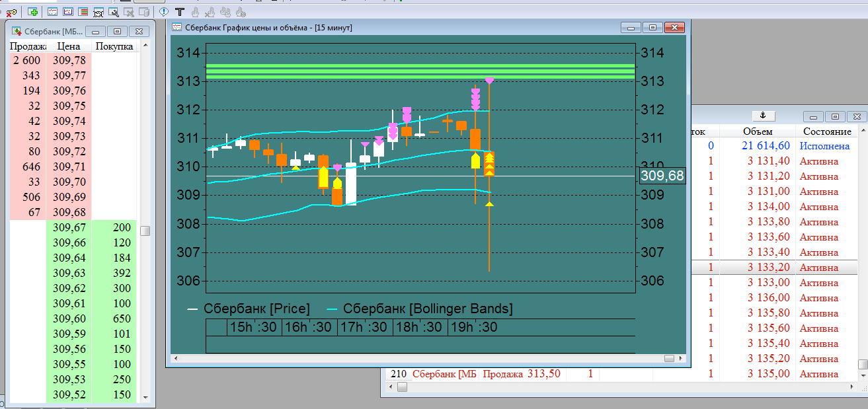Open the price chart toolbar icon
Image resolution: width=868 pixels, height=409 pixels.
[x=52, y=12]
